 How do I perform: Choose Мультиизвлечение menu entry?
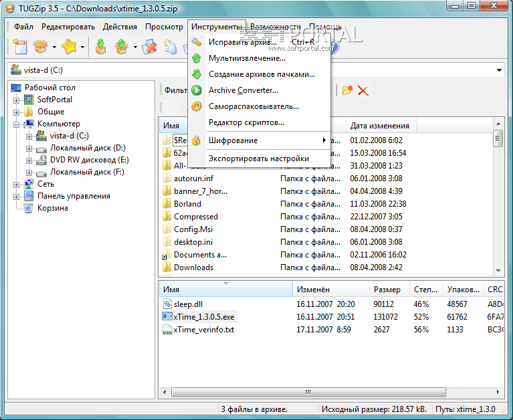[259, 58]
